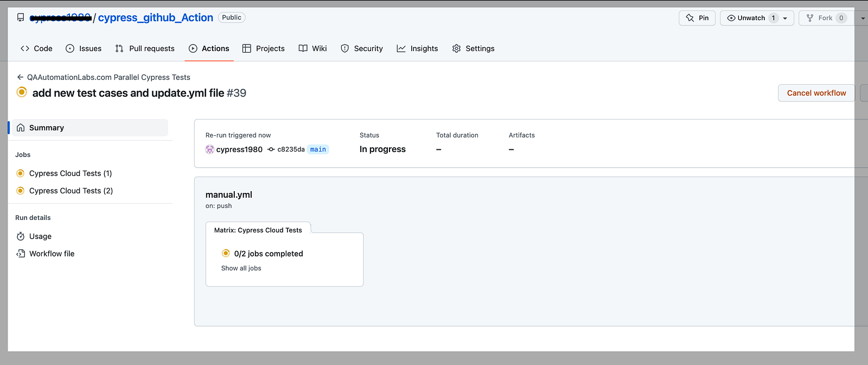Click the in-progress status icon next to run title
The height and width of the screenshot is (365, 868).
pos(22,92)
